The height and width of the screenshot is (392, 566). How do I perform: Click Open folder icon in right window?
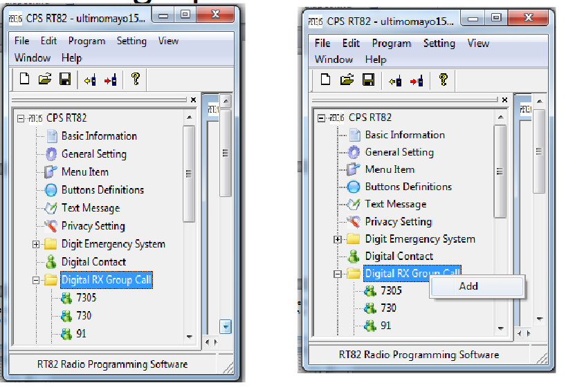(347, 80)
